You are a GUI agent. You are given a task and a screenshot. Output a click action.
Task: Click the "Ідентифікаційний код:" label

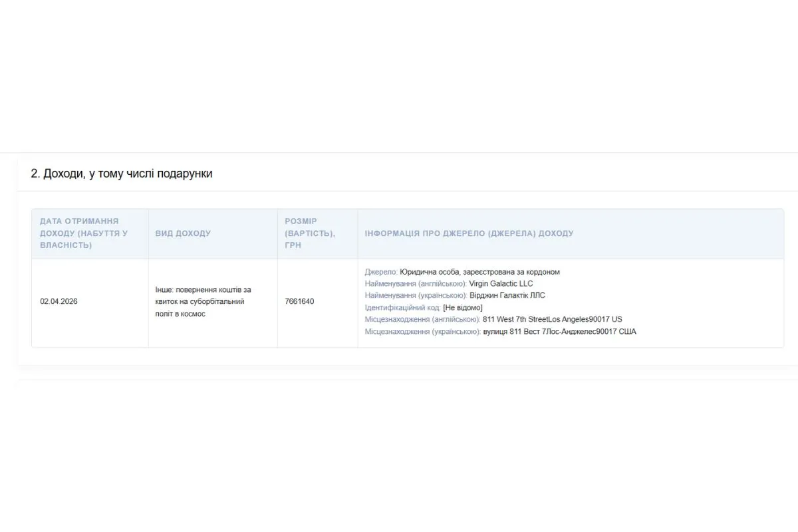402,307
